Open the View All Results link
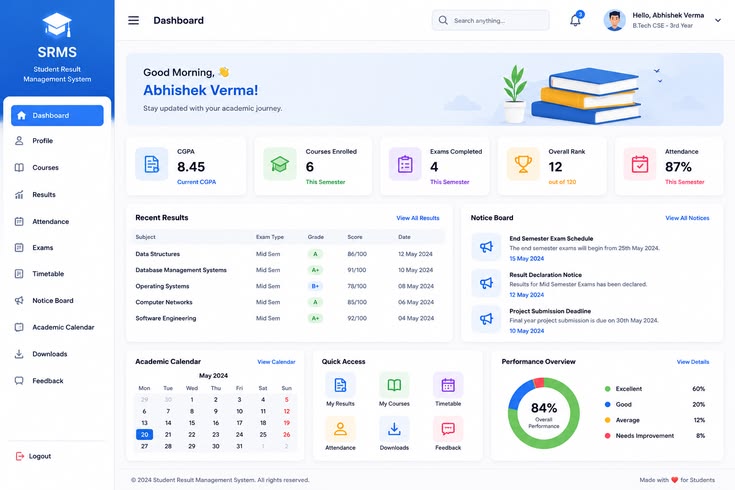This screenshot has width=735, height=490. pos(418,218)
